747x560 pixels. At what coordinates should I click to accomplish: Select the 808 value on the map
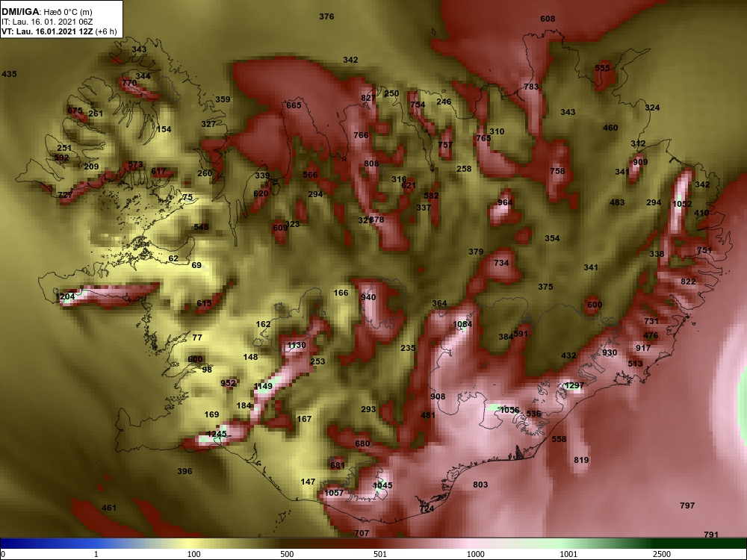371,164
